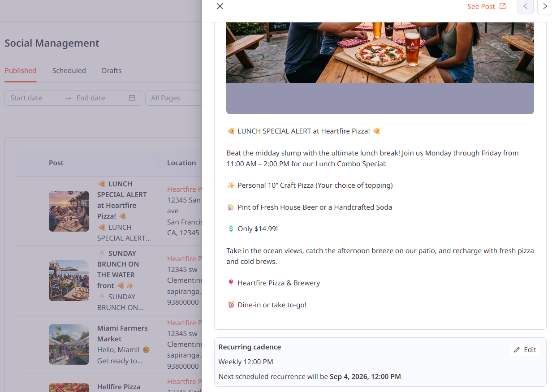
Task: Open the Hellfire Pizza post thumbnail
Action: (x=69, y=388)
